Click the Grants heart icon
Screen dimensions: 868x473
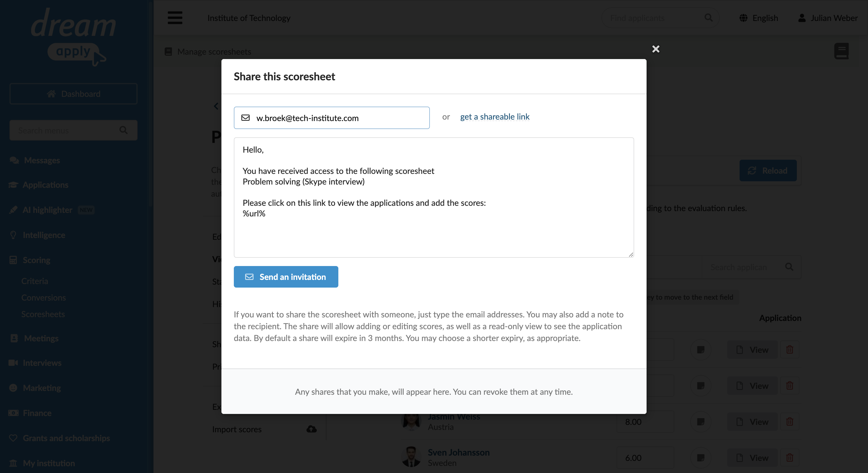pyautogui.click(x=13, y=438)
